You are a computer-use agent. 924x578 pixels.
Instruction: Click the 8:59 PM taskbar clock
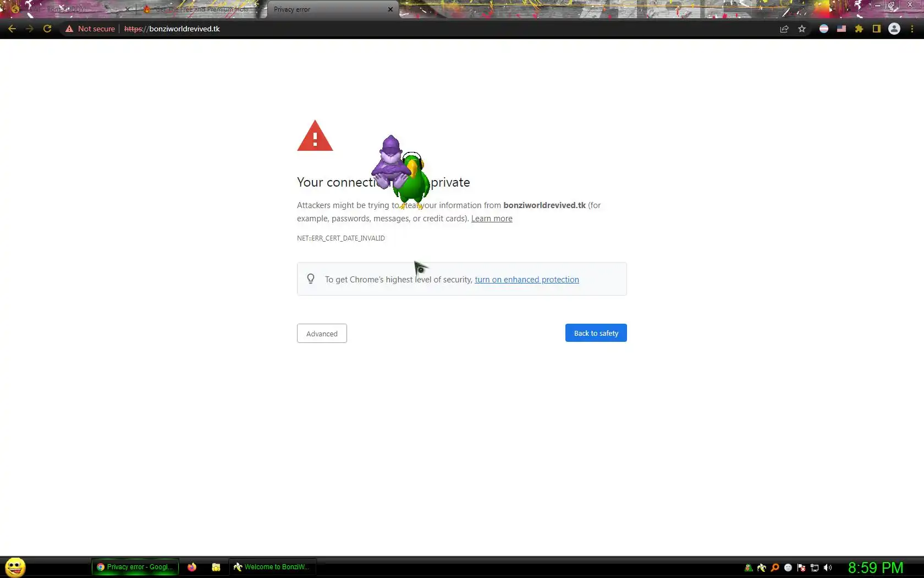point(876,568)
